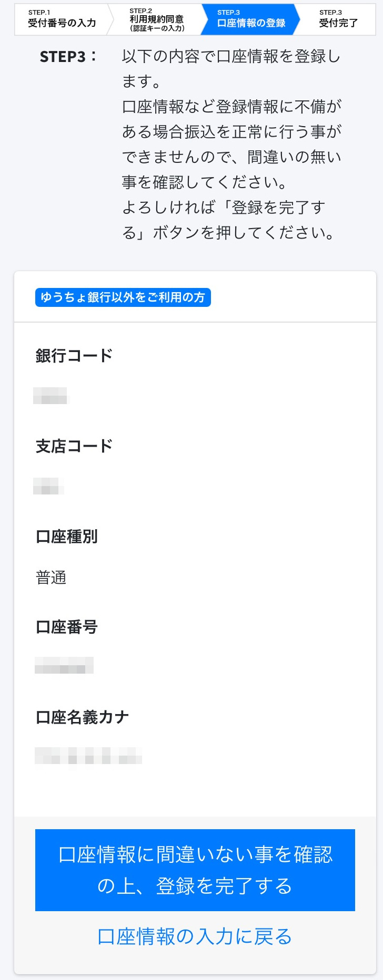The height and width of the screenshot is (980, 383).
Task: Click the highlighted 口座情報の登録 step
Action: pos(251,19)
